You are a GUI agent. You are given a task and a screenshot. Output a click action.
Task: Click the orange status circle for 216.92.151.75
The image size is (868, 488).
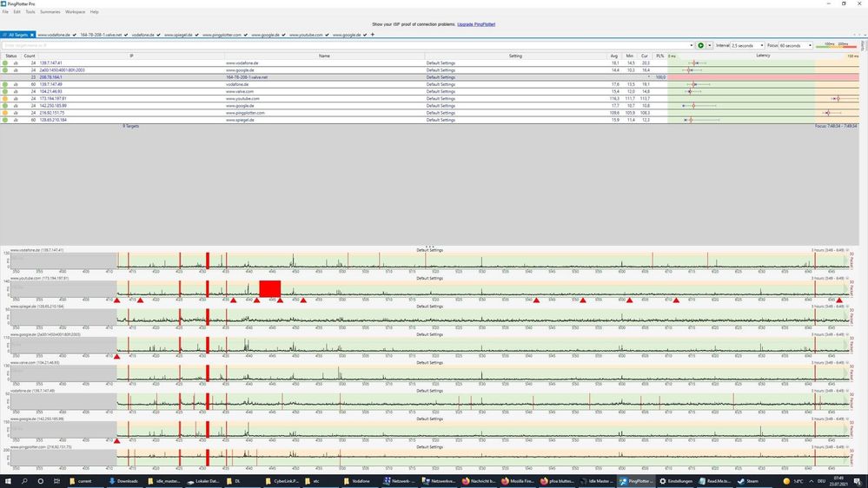[x=5, y=113]
